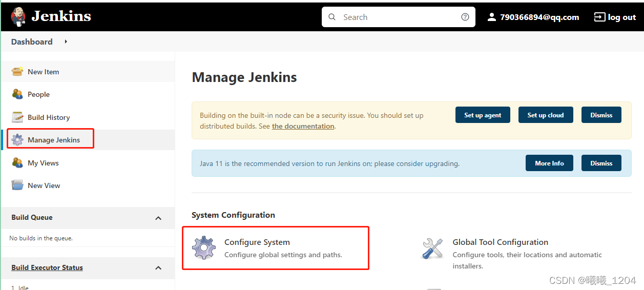Viewport: 644px width, 290px height.
Task: Dismiss the built-in node security warning
Action: point(601,115)
